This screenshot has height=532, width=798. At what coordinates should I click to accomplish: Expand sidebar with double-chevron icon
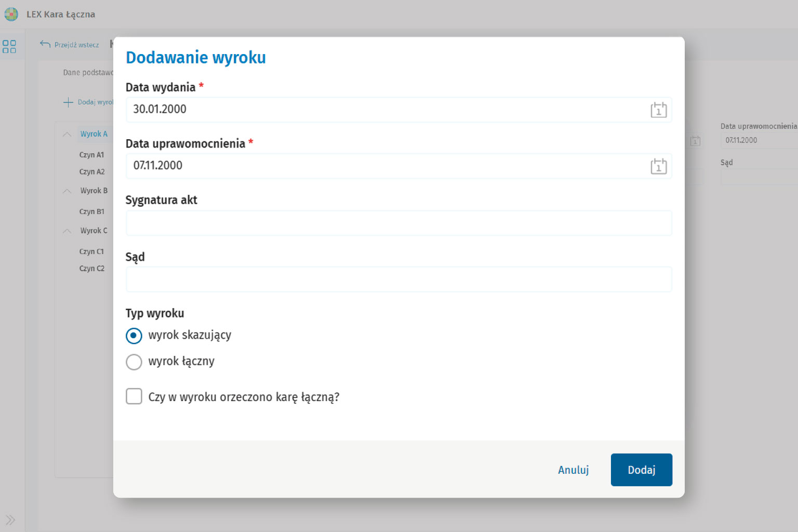[x=10, y=520]
